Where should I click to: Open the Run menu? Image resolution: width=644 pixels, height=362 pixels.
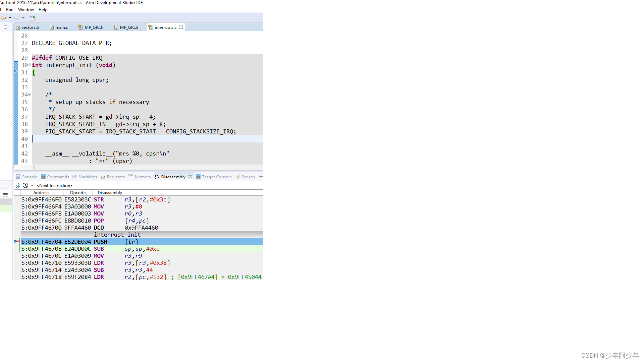coord(10,9)
